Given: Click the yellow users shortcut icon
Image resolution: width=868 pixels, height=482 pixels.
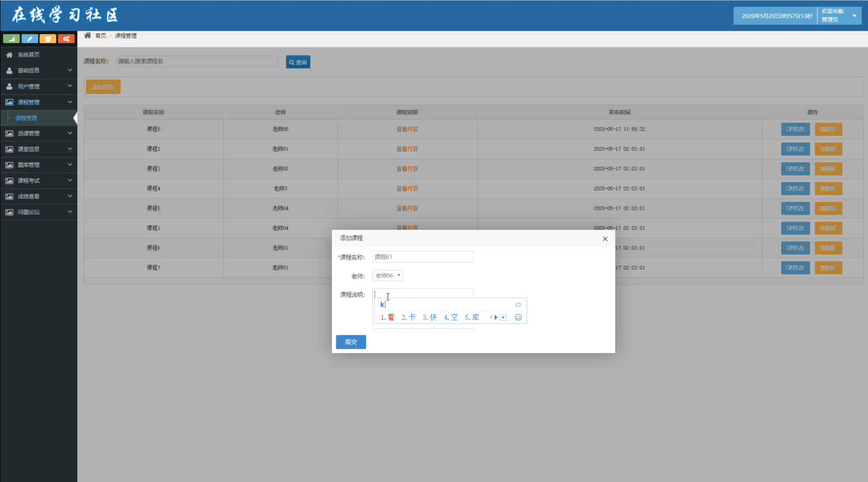Looking at the screenshot, I should click(48, 39).
